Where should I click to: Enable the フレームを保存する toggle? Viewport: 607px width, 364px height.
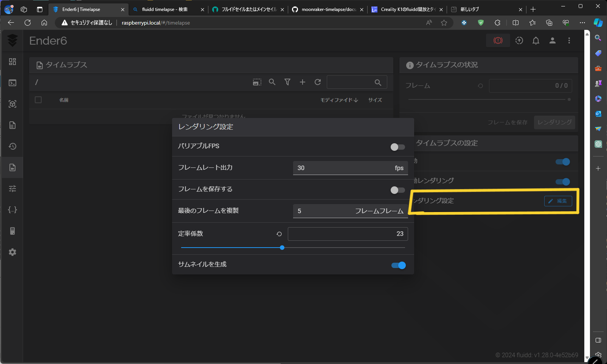click(397, 190)
